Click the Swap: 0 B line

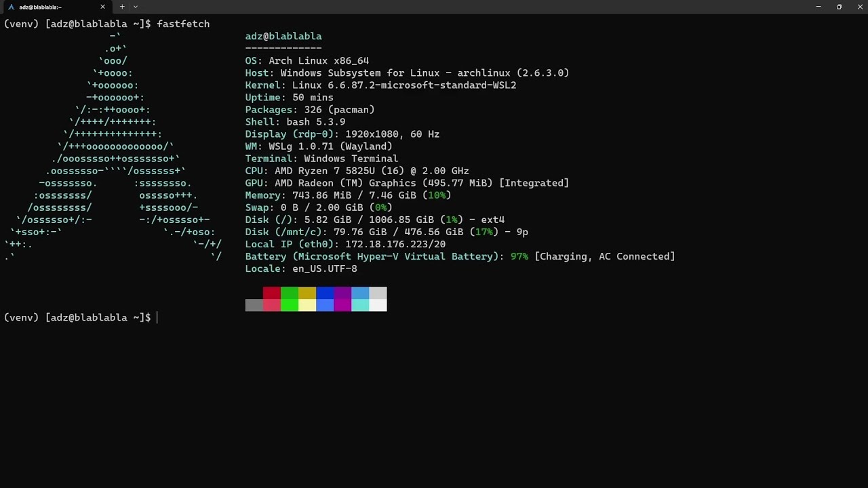pyautogui.click(x=319, y=207)
